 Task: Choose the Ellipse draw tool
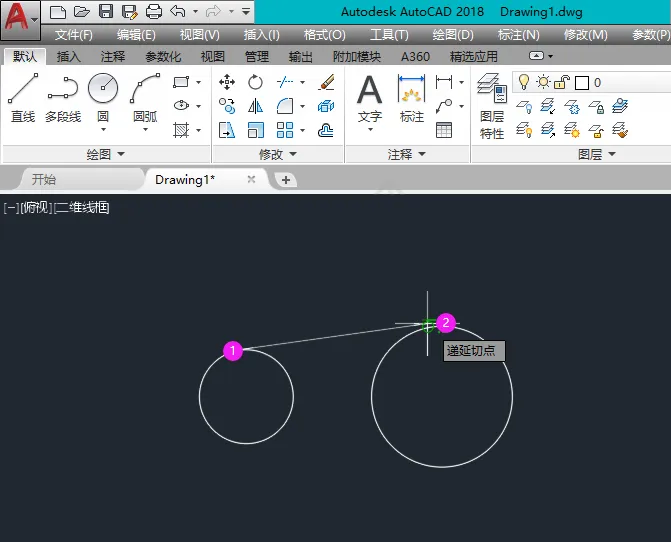181,106
